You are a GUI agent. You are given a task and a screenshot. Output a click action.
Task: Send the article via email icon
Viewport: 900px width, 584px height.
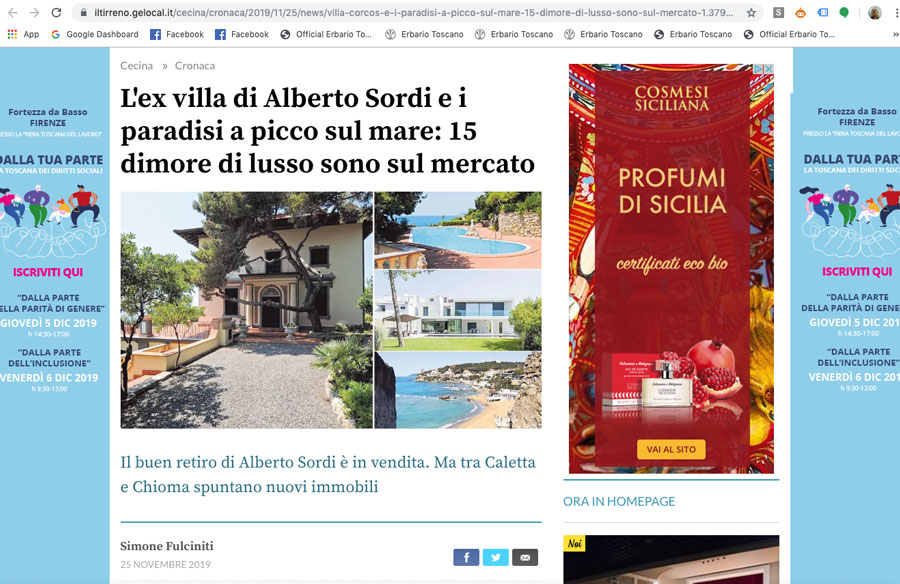525,557
